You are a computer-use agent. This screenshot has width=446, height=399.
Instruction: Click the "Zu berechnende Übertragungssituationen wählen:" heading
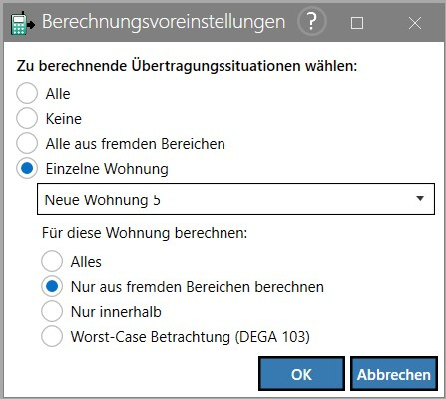[187, 66]
